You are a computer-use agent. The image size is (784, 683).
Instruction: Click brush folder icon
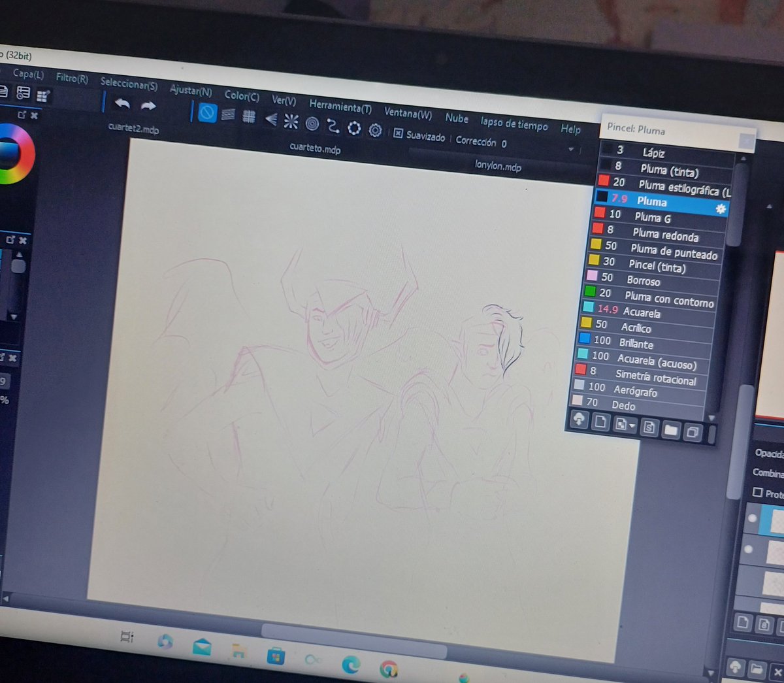pos(670,430)
